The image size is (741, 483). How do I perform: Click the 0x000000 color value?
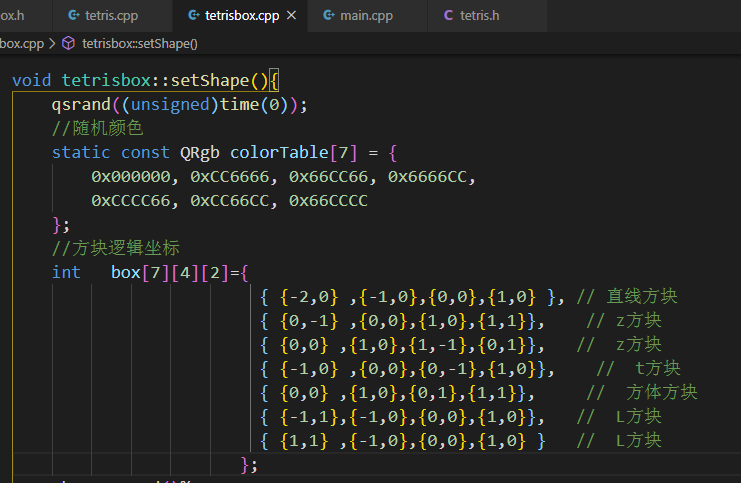click(131, 176)
